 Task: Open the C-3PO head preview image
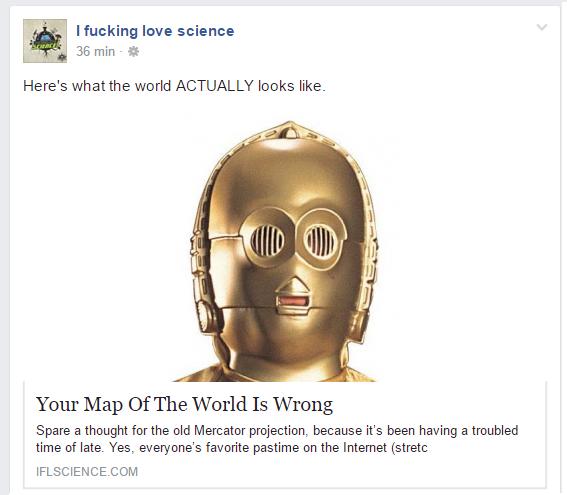coord(284,250)
